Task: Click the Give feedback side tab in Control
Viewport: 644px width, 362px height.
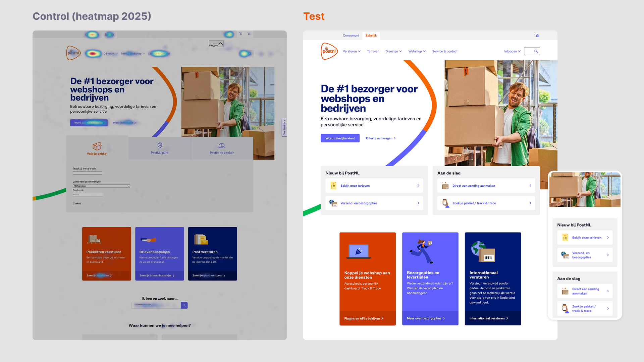Action: 284,128
